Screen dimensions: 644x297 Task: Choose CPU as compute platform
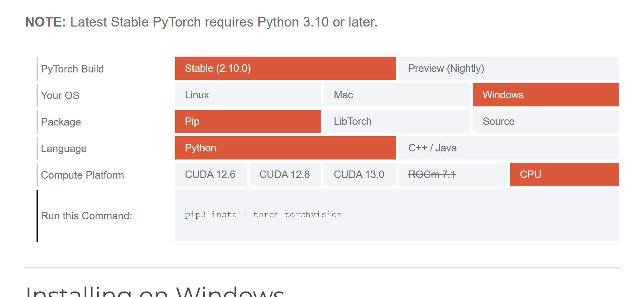[564, 174]
